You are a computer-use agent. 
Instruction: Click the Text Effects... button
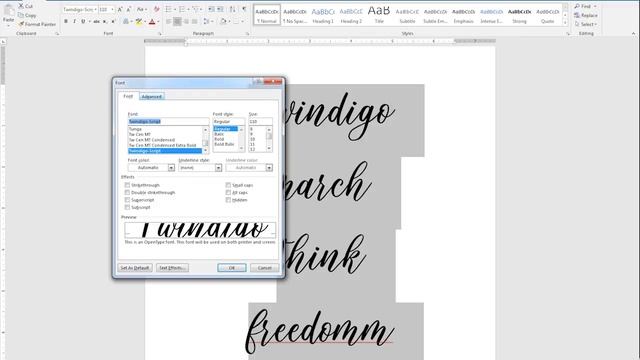point(172,268)
